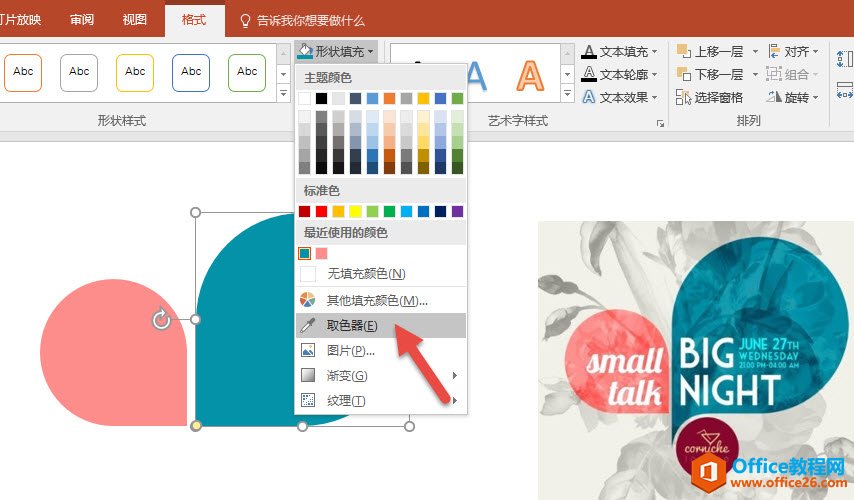
Task: Select the Eyedropper (取色器) menu entry
Action: click(381, 325)
